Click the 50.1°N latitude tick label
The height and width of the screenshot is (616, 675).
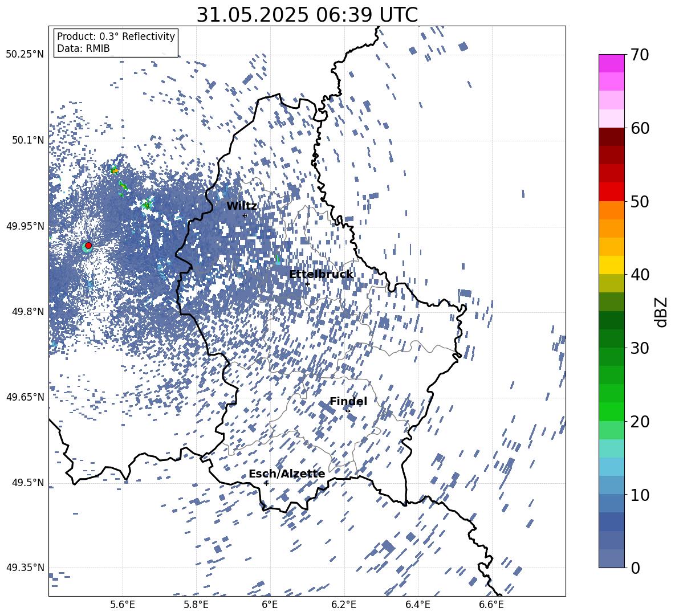[x=28, y=140]
